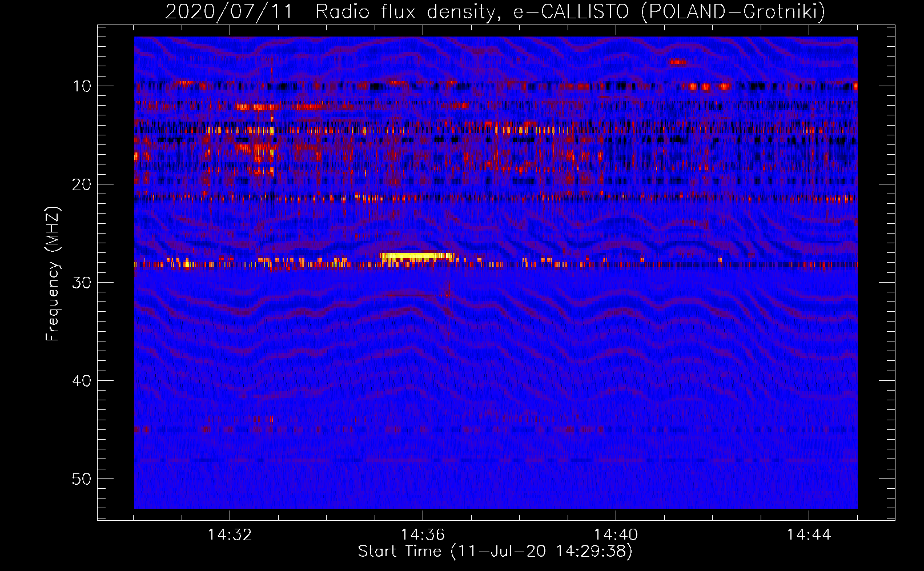
Task: Click the '14:32' time tick label
Action: [230, 535]
